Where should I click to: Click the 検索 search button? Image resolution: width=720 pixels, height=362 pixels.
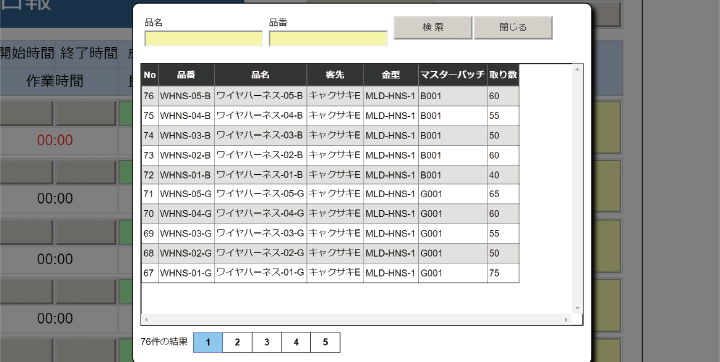433,28
